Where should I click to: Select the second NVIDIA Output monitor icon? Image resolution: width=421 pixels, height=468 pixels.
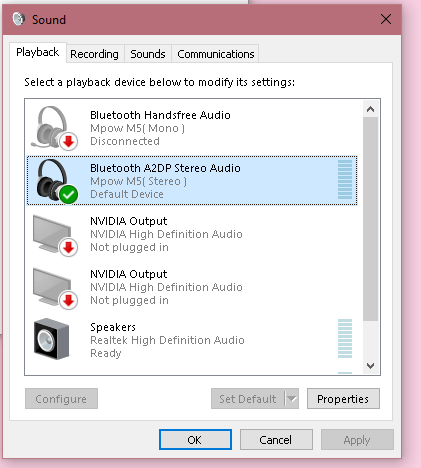[x=53, y=287]
